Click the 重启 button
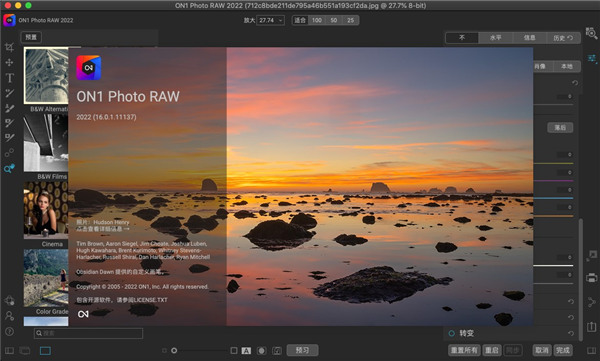 point(492,350)
